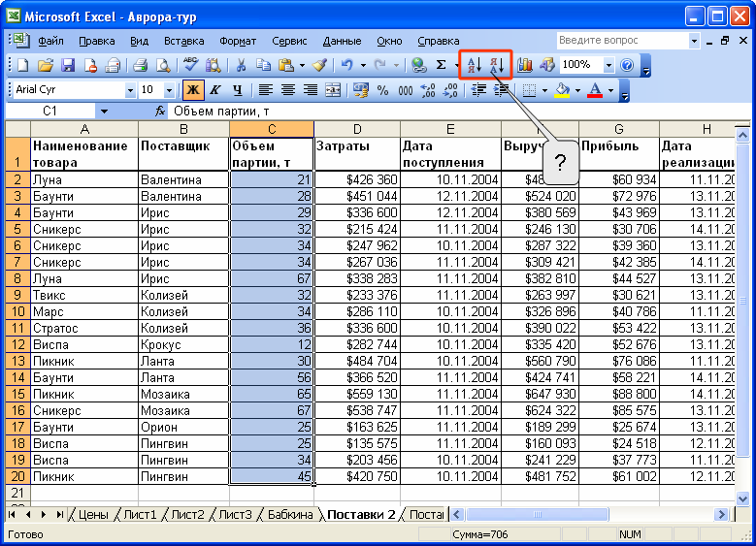
Task: Save the workbook with the floppy icon
Action: (x=68, y=65)
